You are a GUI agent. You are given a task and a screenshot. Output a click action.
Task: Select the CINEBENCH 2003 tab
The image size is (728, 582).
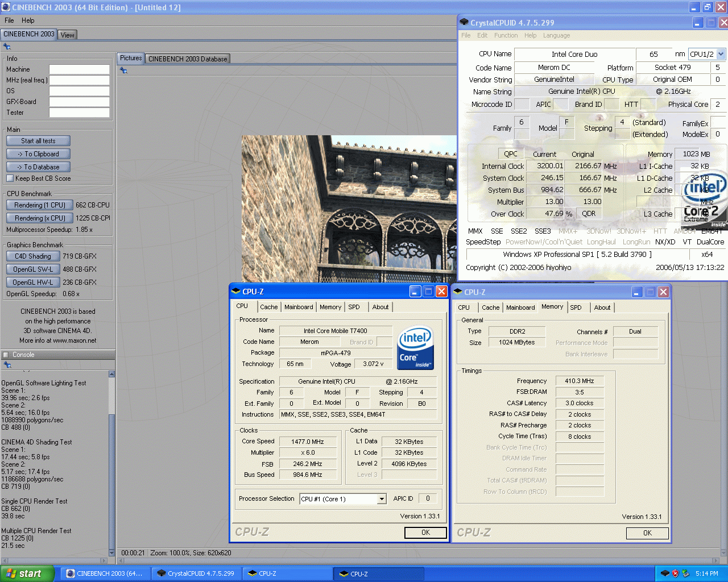pos(29,34)
